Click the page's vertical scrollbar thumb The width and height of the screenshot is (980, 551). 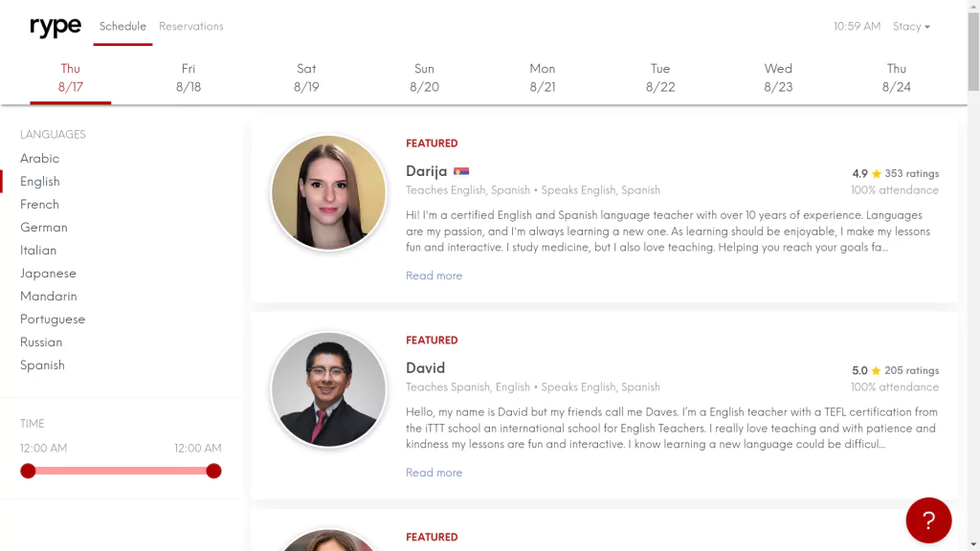pyautogui.click(x=973, y=50)
